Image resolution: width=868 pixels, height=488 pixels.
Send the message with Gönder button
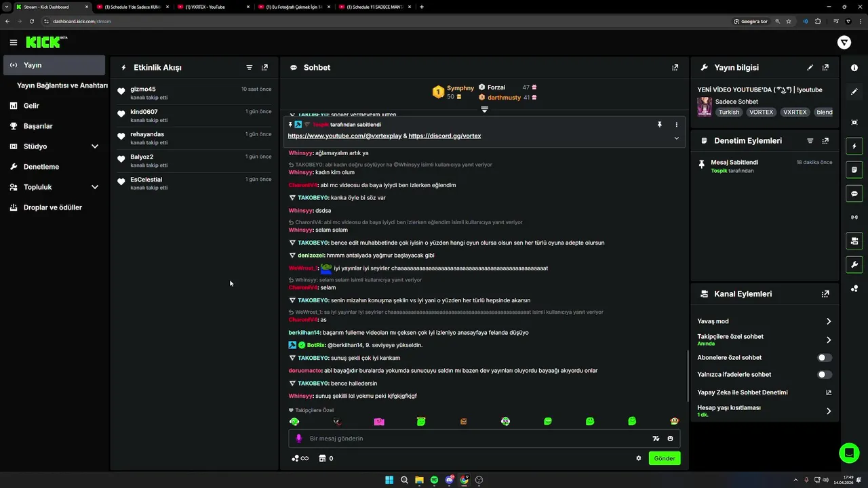tap(665, 458)
